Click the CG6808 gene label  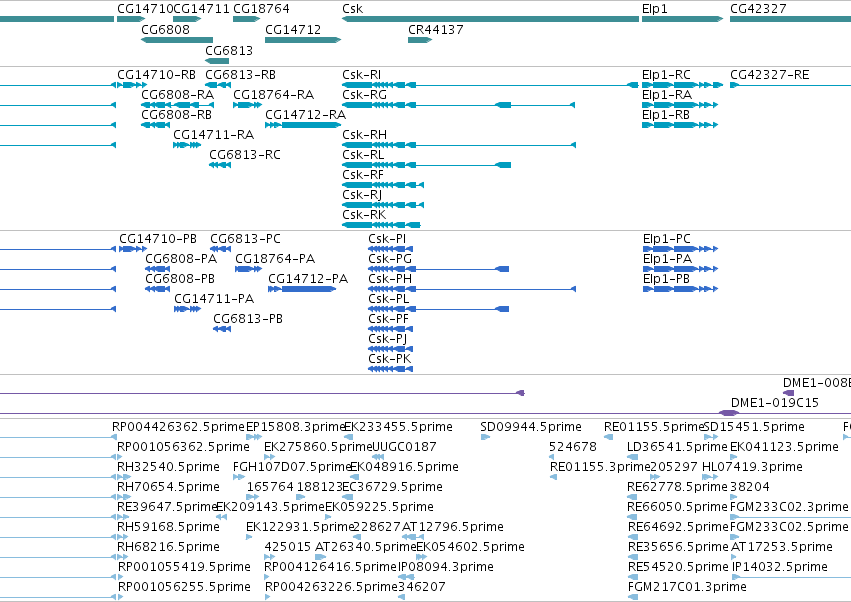[166, 29]
